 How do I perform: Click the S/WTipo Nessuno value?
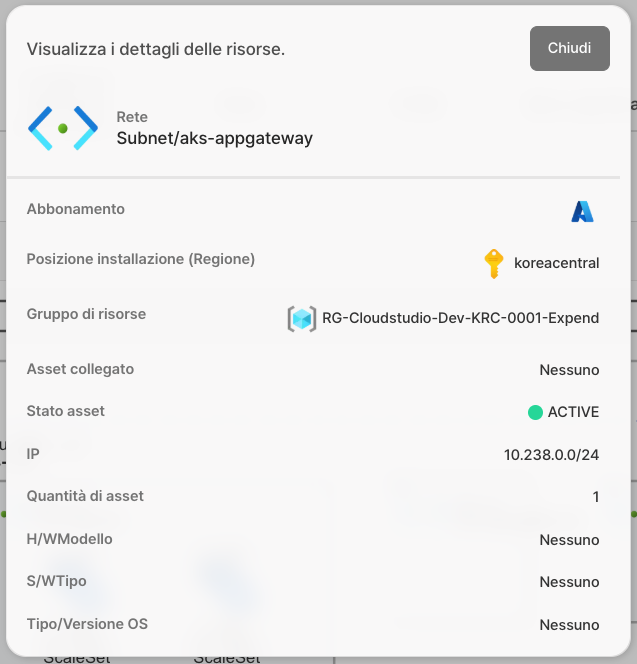click(x=569, y=582)
